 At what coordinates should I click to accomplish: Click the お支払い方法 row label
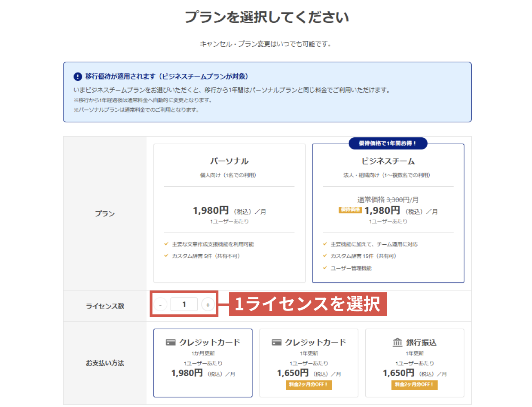[105, 363]
